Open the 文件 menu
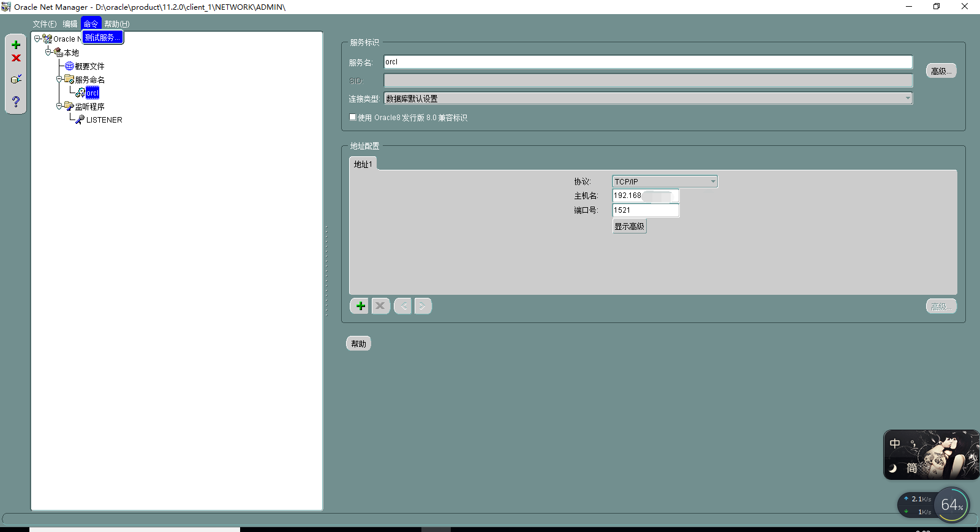The height and width of the screenshot is (532, 980). click(x=44, y=24)
